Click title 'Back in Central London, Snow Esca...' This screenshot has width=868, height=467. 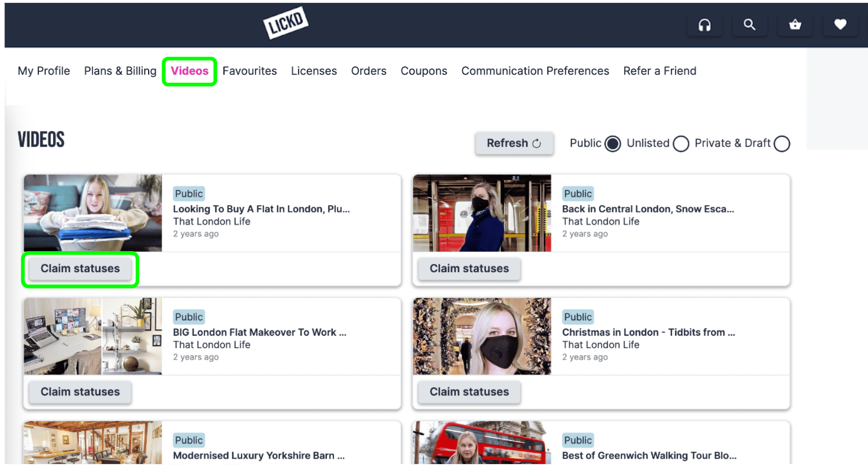point(648,209)
